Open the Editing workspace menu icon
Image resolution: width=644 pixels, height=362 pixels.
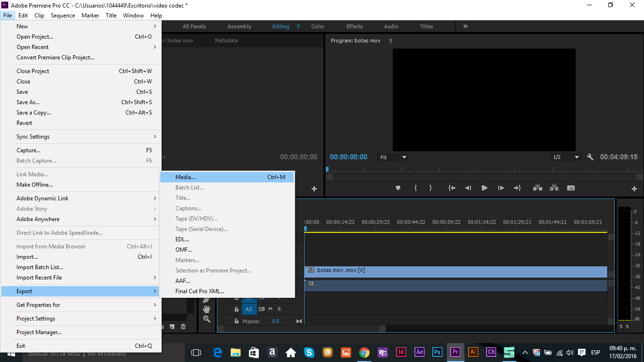298,26
